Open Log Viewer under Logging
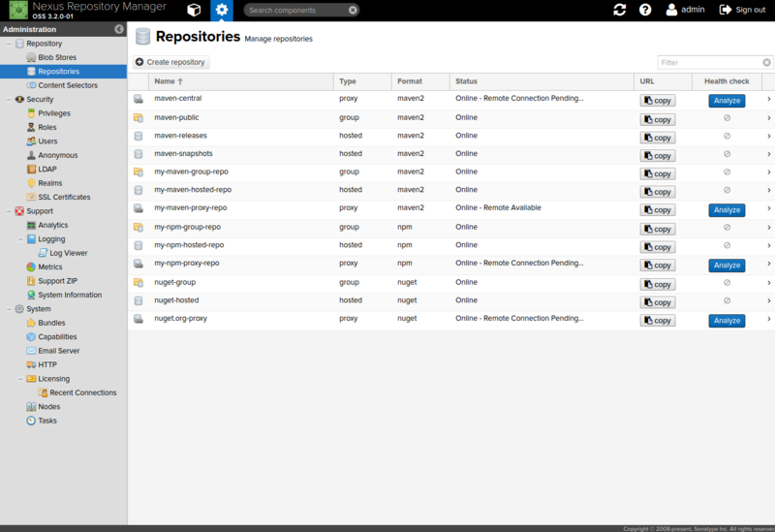Image resolution: width=775 pixels, height=532 pixels. 68,253
